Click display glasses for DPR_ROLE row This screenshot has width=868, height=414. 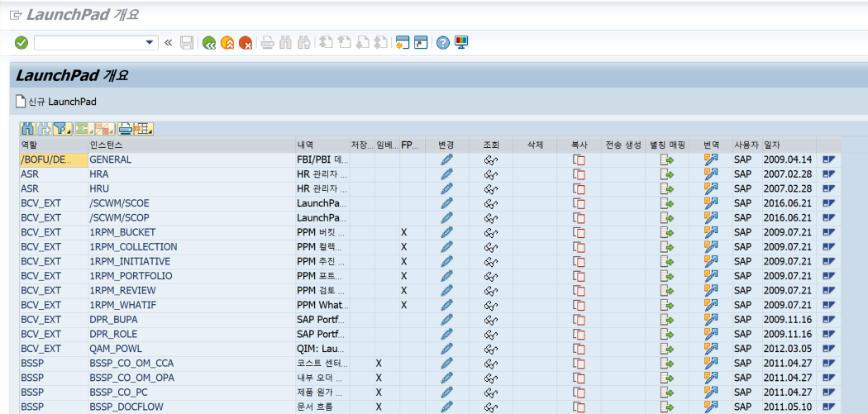click(x=490, y=334)
